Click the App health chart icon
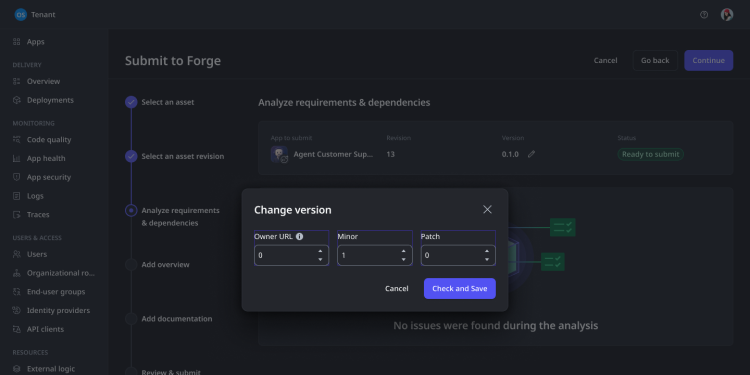Screen dimensions: 750x375 coord(17,158)
